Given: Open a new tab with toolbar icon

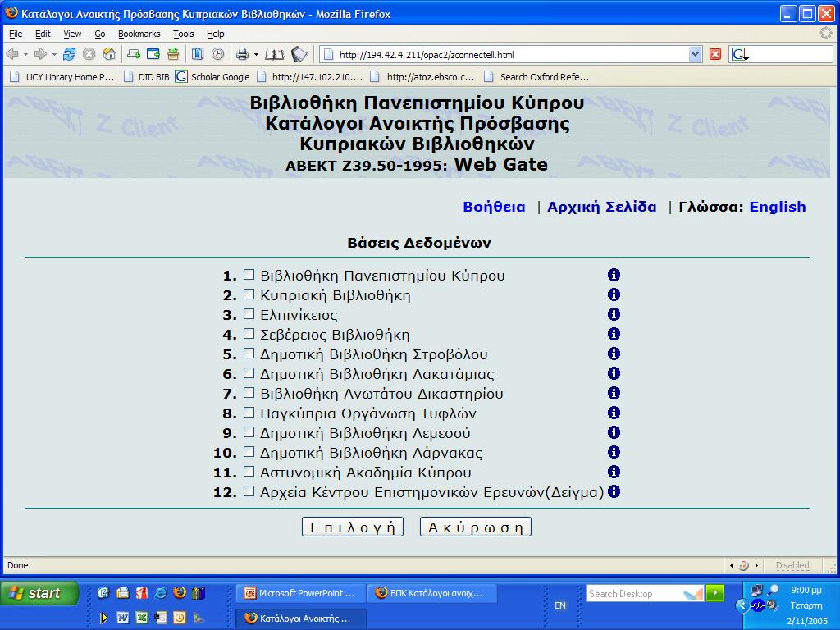Looking at the screenshot, I should [134, 54].
